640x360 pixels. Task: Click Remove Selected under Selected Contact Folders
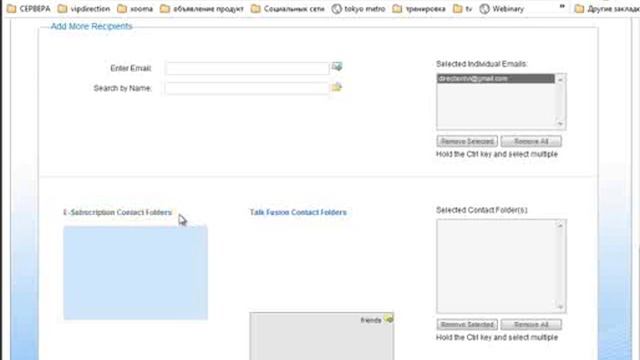point(467,324)
